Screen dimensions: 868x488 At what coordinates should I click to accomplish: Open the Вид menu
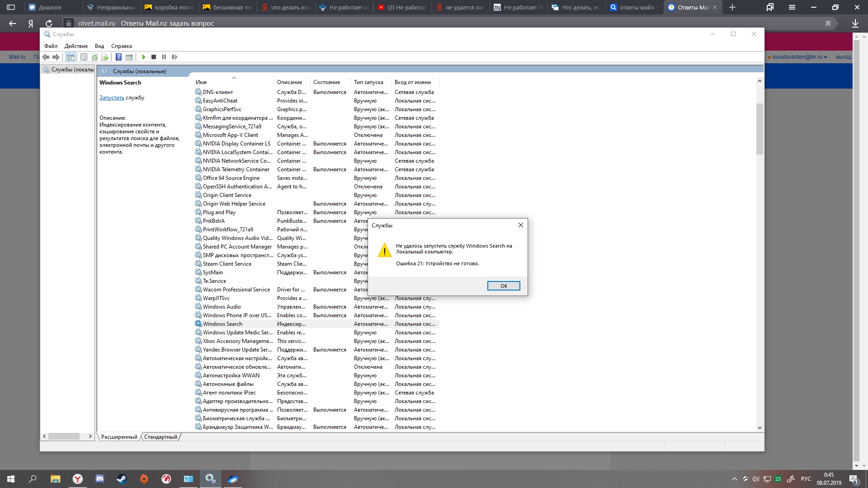[99, 46]
